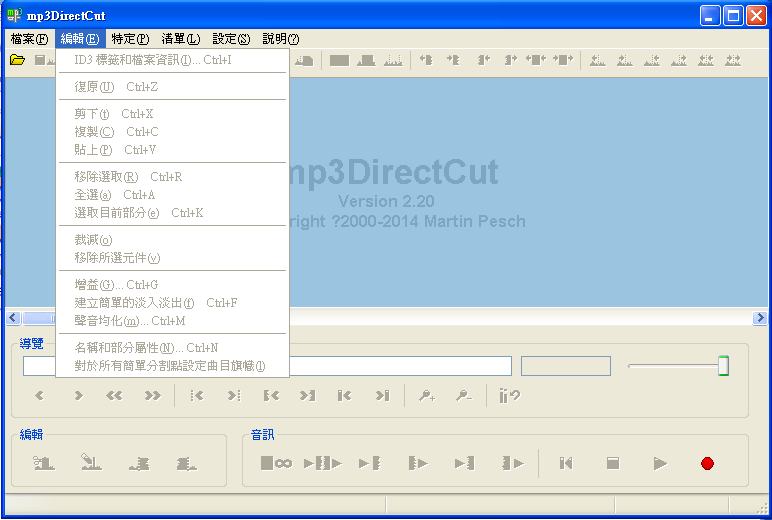This screenshot has height=520, width=772.
Task: Click the long navigation text field
Action: (x=267, y=366)
